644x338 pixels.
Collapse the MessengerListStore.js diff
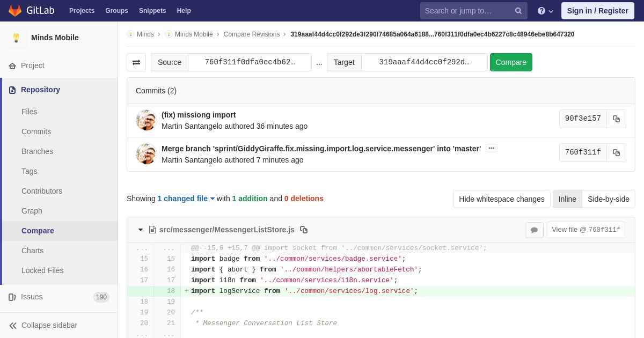point(141,230)
